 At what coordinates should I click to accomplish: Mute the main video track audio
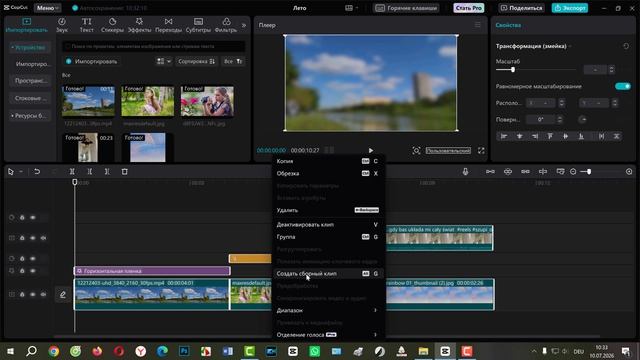tap(43, 294)
